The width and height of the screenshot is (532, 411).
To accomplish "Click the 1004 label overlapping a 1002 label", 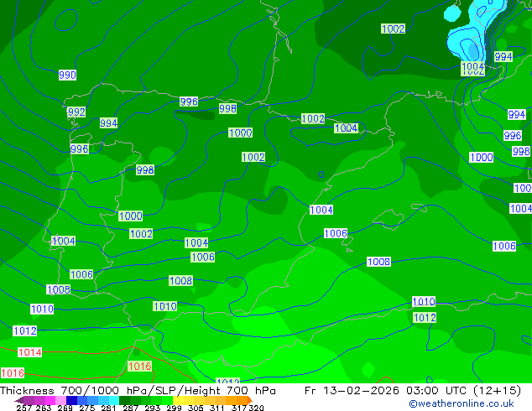I will (x=473, y=66).
